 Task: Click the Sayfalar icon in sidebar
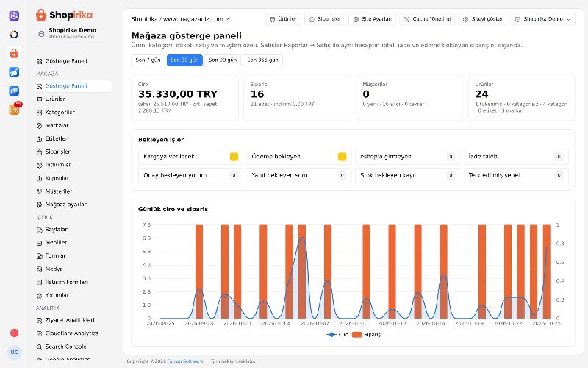click(x=40, y=230)
